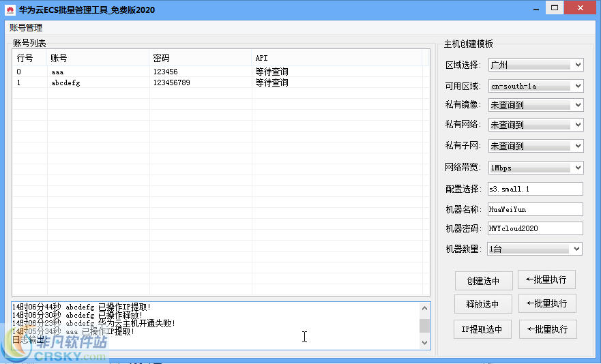Click the 机器名称 field HuaWeiYun
Viewport: 601px width, 364px height.
click(x=536, y=209)
